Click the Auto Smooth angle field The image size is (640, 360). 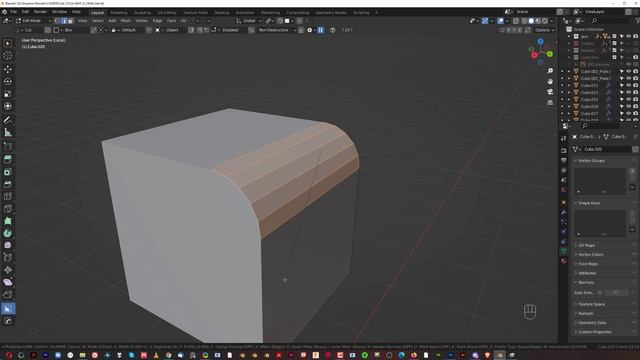(x=616, y=293)
